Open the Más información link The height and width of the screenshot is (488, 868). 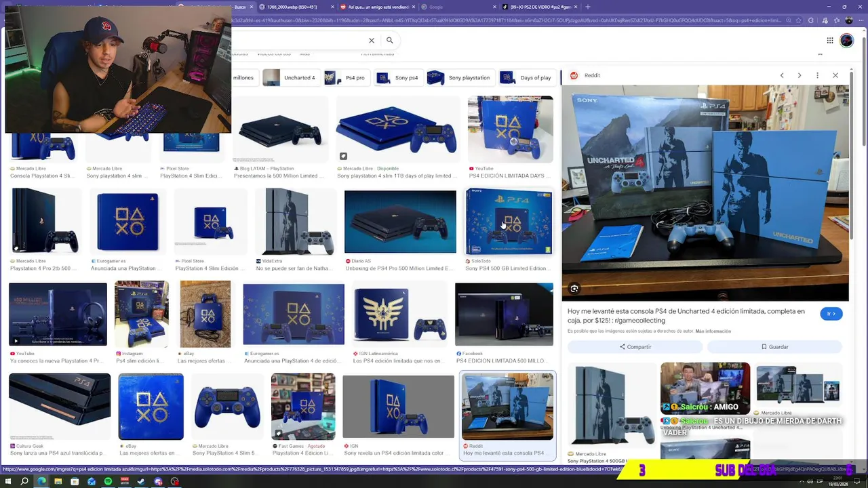tap(713, 331)
